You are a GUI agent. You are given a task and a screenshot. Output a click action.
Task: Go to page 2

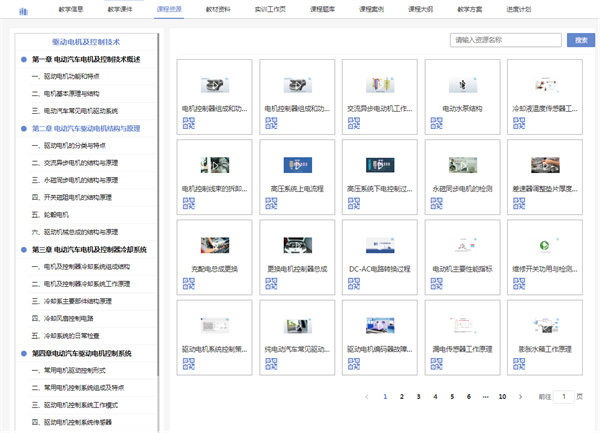[402, 397]
